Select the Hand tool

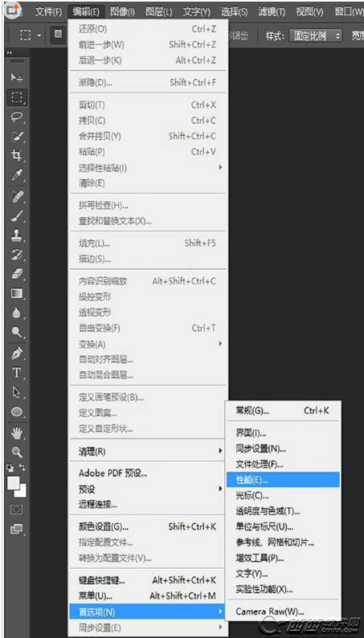pos(17,433)
